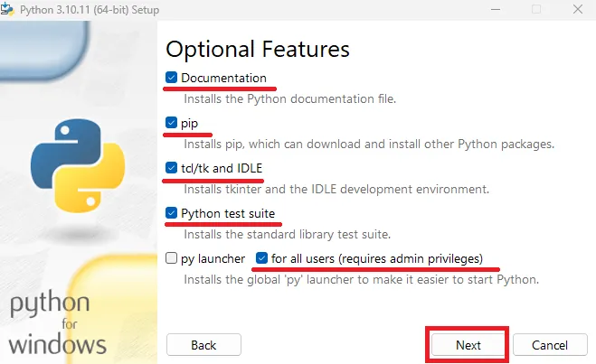Click the disabled maximize window button
Image resolution: width=596 pixels, height=364 pixels.
(x=536, y=8)
